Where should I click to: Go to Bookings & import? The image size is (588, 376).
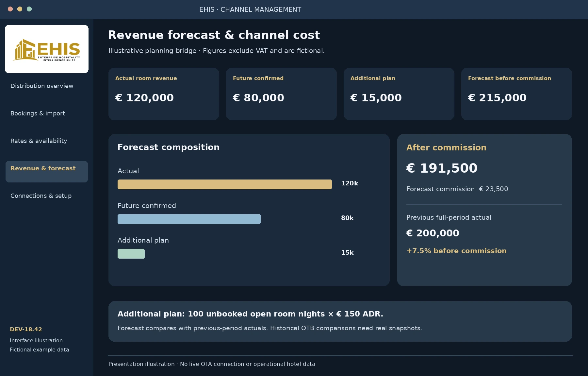tap(38, 113)
